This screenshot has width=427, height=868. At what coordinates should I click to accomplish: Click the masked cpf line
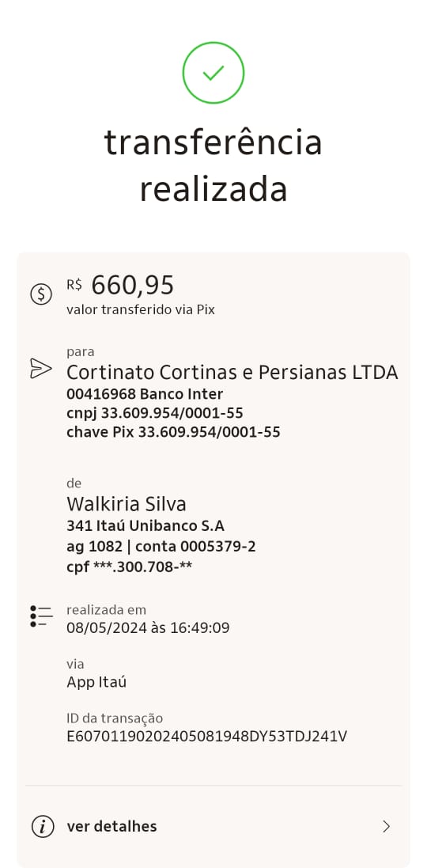click(130, 567)
